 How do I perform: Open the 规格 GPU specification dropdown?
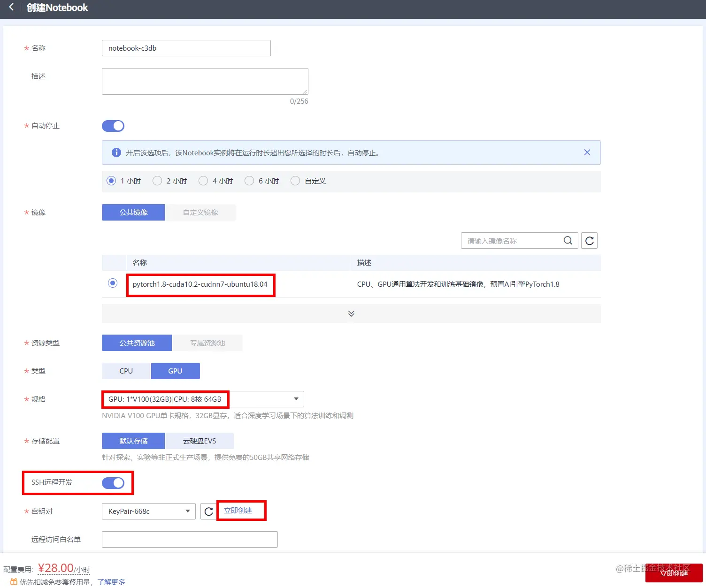tap(203, 399)
